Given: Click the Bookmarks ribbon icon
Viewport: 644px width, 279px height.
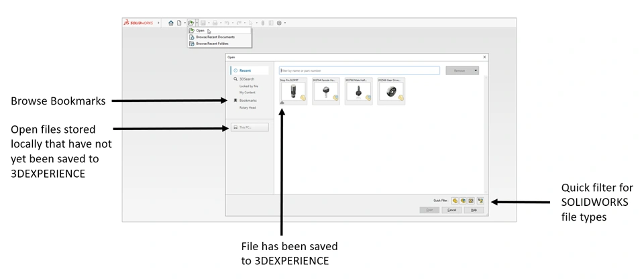Looking at the screenshot, I should click(x=235, y=100).
